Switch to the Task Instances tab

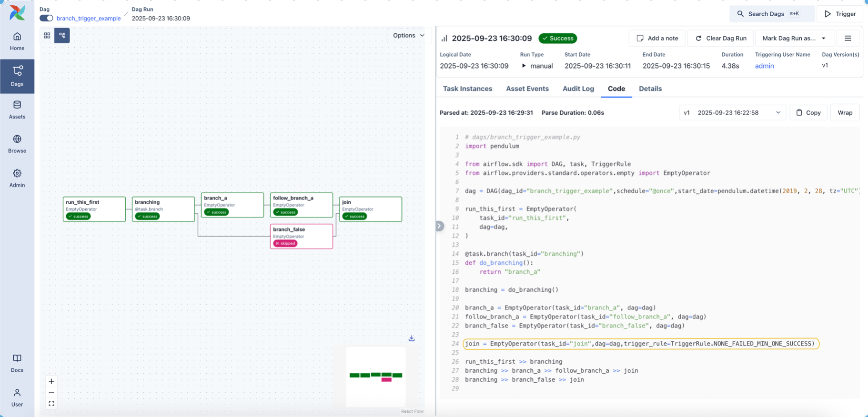pyautogui.click(x=467, y=89)
